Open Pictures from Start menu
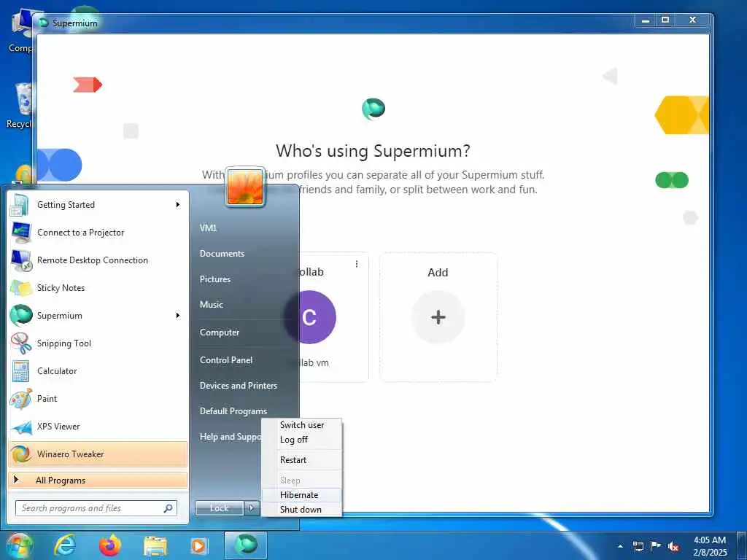Viewport: 747px width, 560px height. 215,279
